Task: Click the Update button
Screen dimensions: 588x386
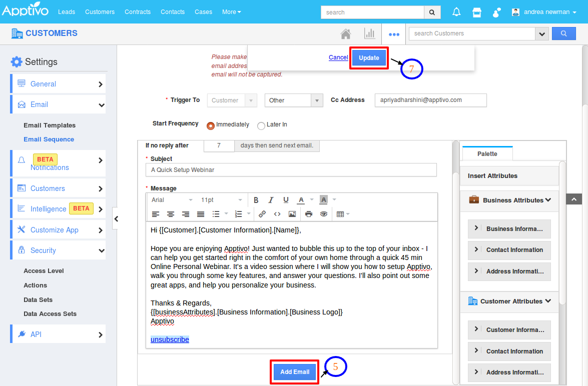Action: point(369,57)
